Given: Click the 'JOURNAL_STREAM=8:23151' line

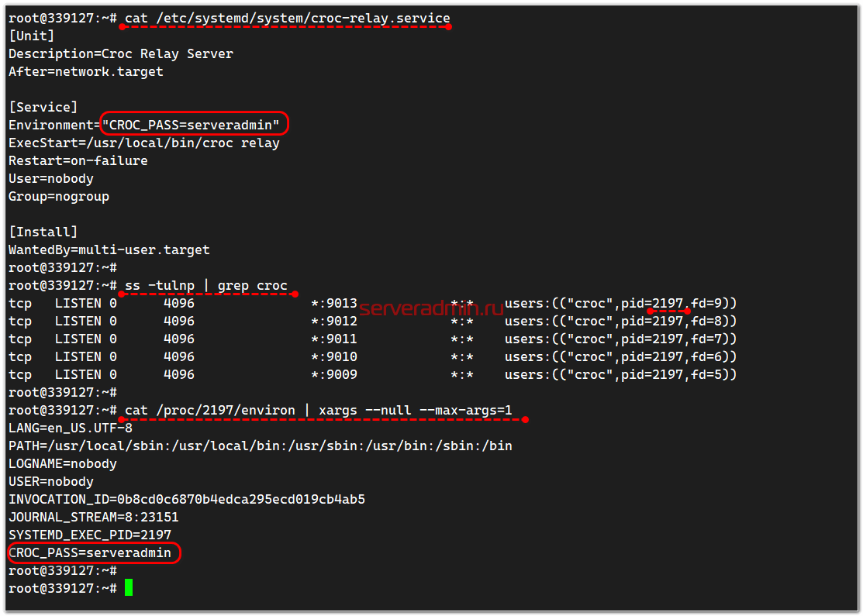Looking at the screenshot, I should (x=94, y=517).
